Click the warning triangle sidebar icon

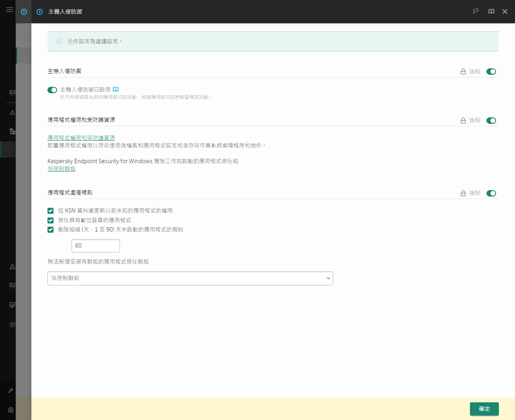coord(12,112)
